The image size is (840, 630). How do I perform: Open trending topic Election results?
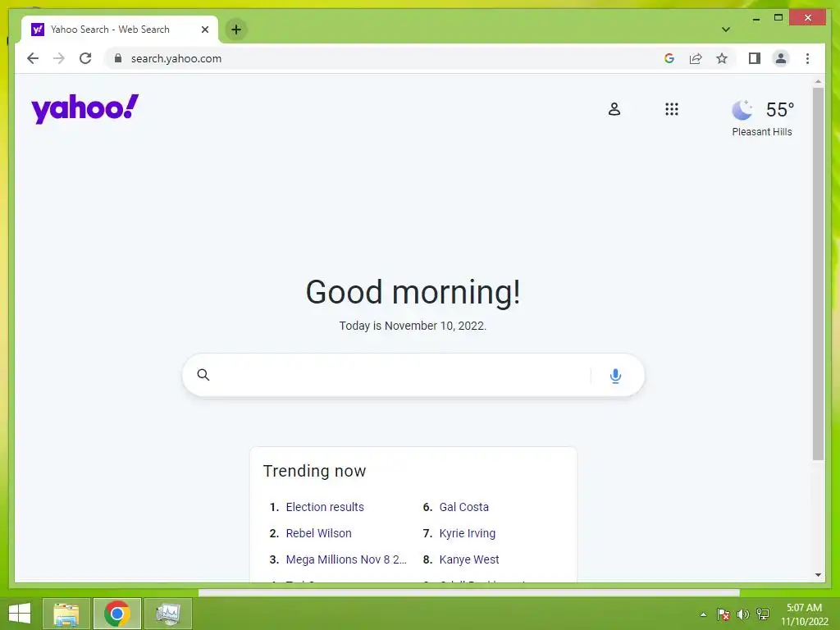[x=325, y=507]
